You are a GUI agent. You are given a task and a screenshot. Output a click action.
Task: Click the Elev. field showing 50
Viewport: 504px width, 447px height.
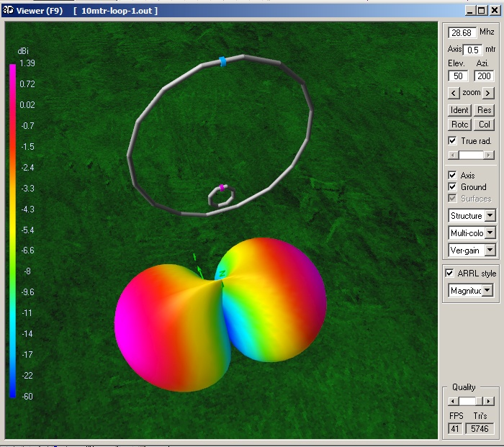tap(458, 76)
